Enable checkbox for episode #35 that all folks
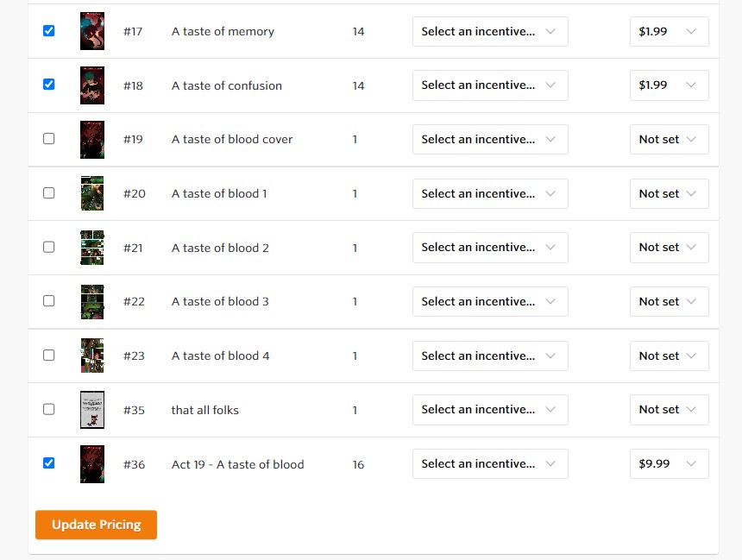The width and height of the screenshot is (742, 560). pos(48,409)
